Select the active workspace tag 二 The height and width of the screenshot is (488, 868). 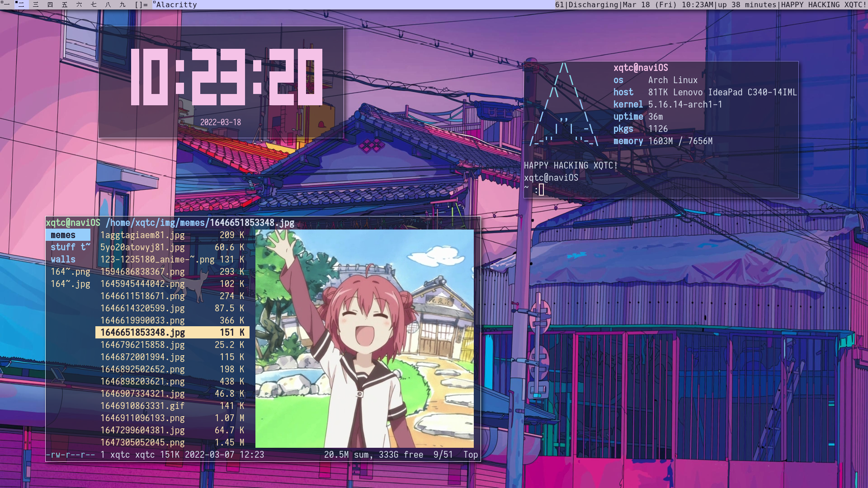tap(21, 5)
